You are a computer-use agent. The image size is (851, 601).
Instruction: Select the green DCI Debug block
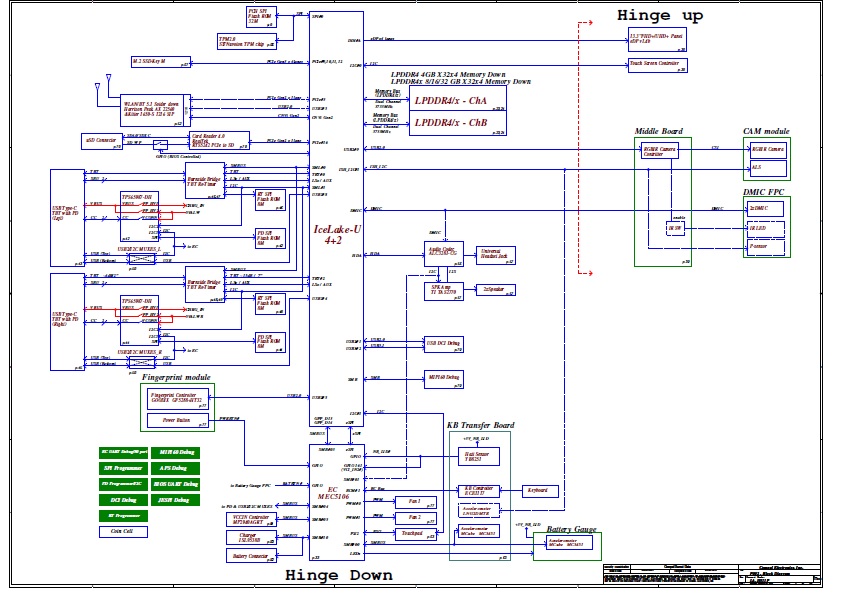[x=122, y=498]
